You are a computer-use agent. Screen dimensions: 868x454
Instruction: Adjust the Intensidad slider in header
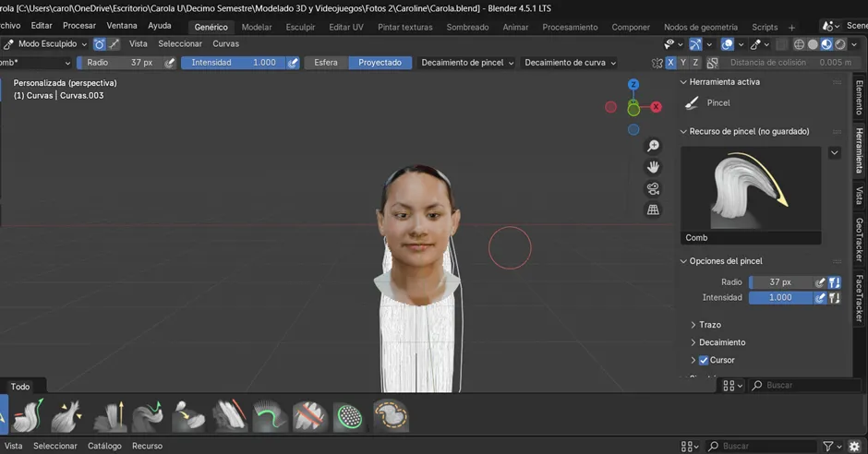[x=233, y=62]
